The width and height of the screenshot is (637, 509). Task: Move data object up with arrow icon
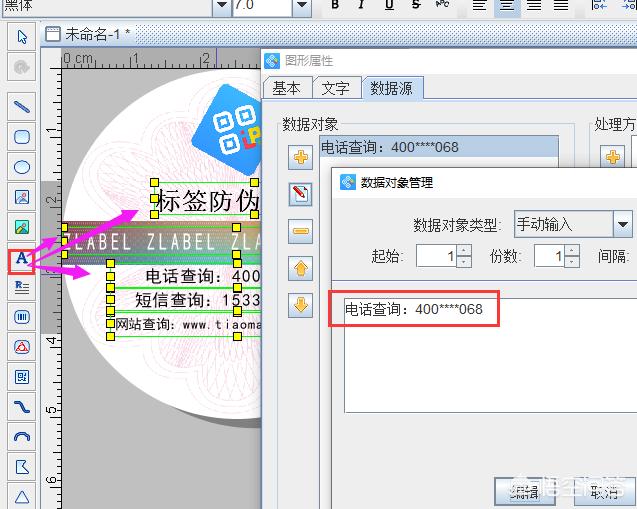(300, 268)
